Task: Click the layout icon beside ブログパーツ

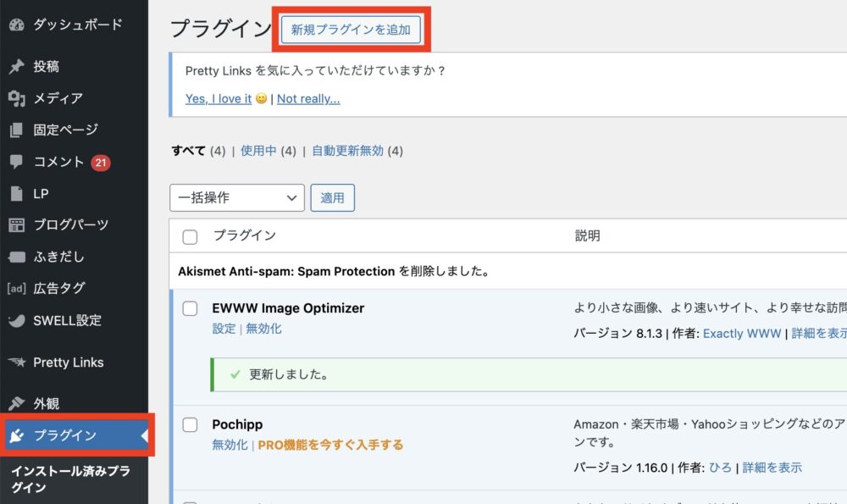Action: pyautogui.click(x=17, y=224)
